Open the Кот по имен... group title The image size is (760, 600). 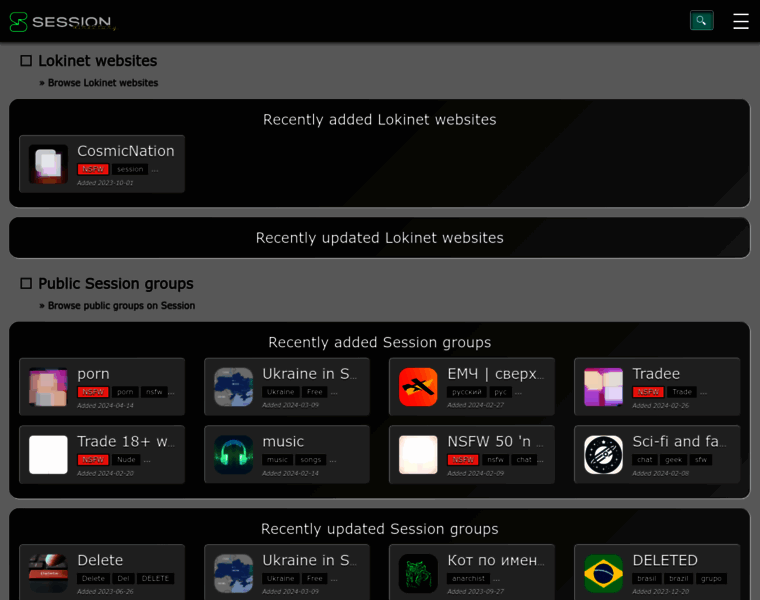pos(495,560)
